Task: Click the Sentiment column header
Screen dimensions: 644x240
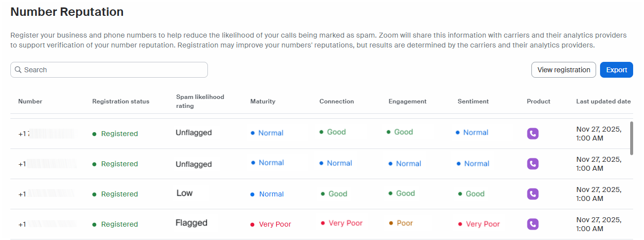Action: [x=473, y=101]
